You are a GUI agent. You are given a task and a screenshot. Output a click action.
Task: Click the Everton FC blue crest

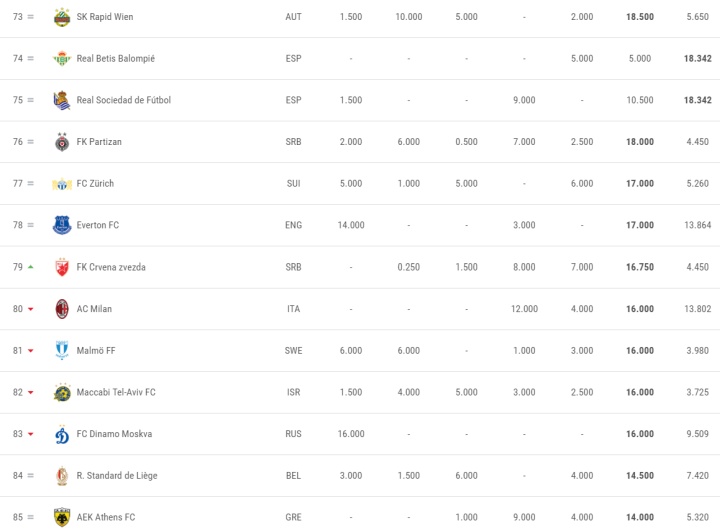pyautogui.click(x=62, y=225)
